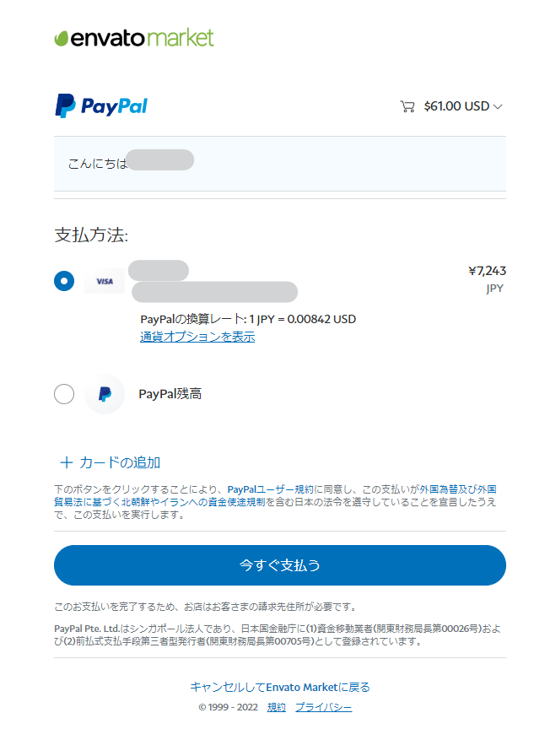Click the $61.00 USD total amount
The height and width of the screenshot is (756, 545).
(x=456, y=106)
